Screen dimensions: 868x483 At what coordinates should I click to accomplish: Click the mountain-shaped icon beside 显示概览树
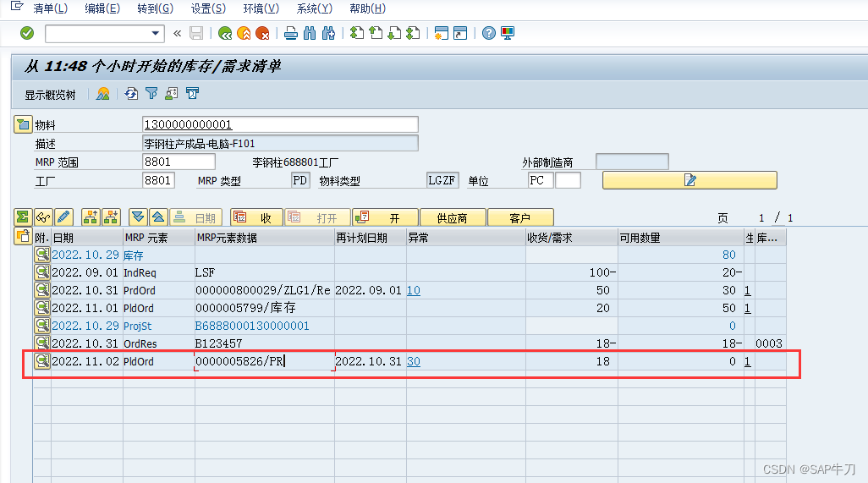coord(103,94)
